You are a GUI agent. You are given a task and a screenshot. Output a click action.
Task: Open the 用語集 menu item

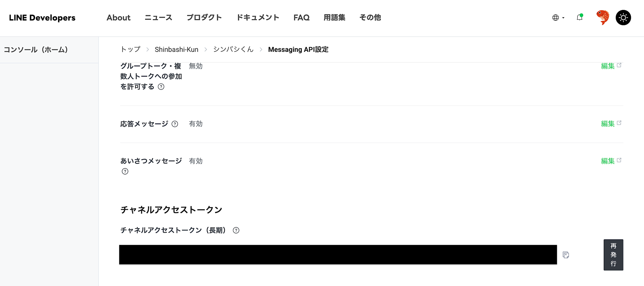[334, 18]
